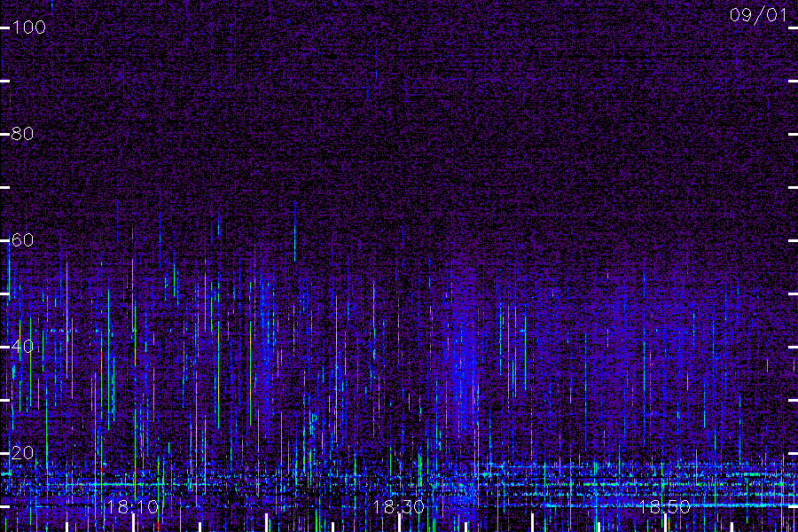798x532 pixels.
Task: Click the 100 frequency axis label
Action: tap(29, 27)
